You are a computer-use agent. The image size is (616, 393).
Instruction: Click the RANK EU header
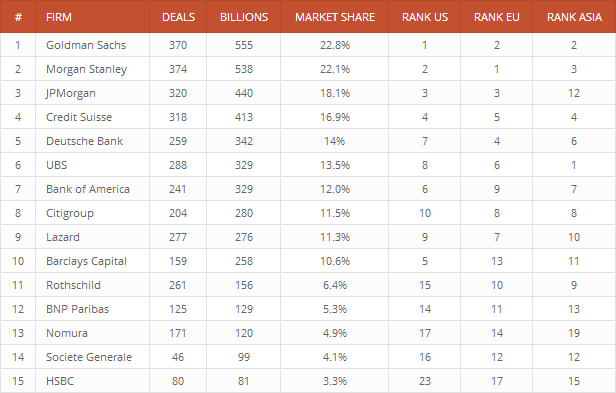[x=497, y=17]
